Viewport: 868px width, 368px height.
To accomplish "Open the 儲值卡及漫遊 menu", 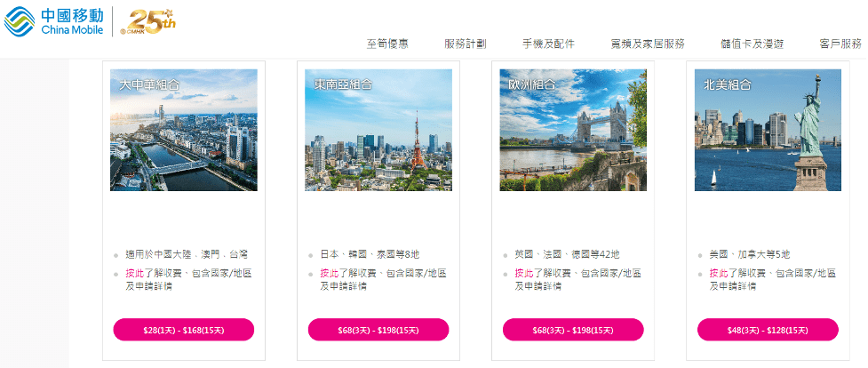I will click(753, 44).
